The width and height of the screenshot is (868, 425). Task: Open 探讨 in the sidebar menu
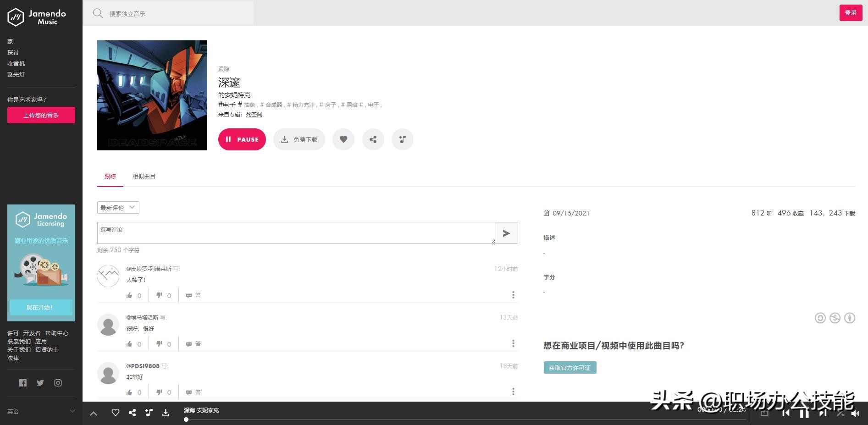[x=13, y=52]
